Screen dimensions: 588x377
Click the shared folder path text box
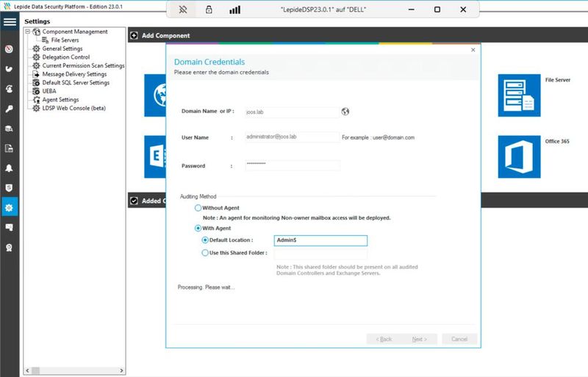click(x=320, y=254)
